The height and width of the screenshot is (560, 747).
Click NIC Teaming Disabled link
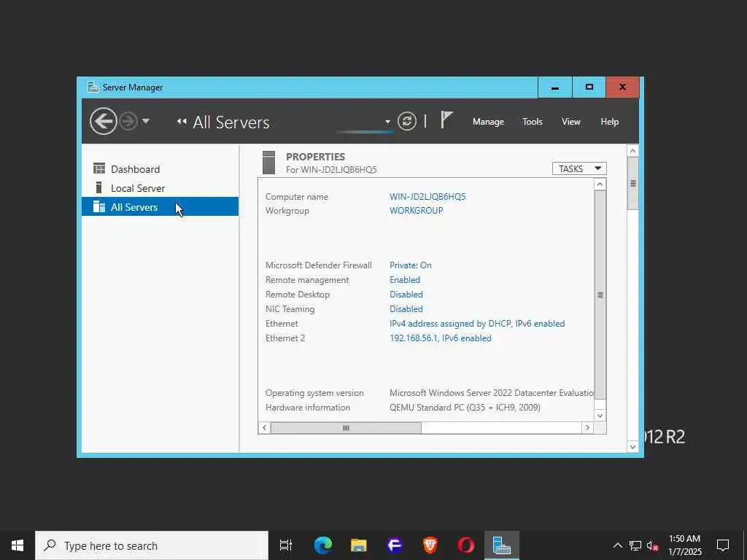(x=406, y=309)
